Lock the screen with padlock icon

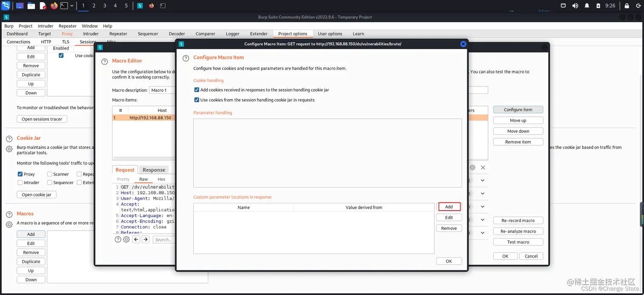[627, 6]
